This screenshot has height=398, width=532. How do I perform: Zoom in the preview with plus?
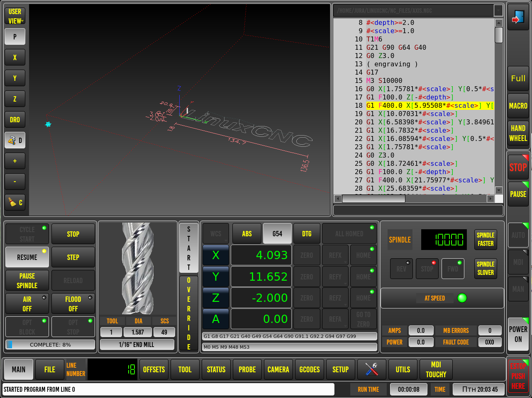click(x=15, y=161)
